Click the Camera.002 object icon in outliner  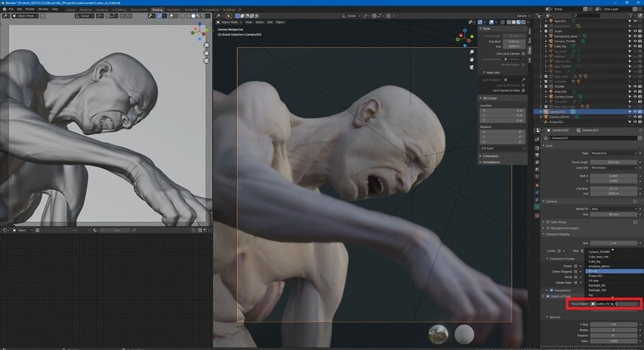click(x=547, y=110)
